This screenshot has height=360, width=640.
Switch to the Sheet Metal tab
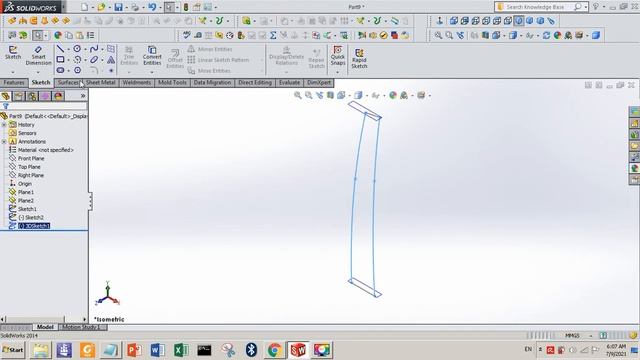(100, 82)
